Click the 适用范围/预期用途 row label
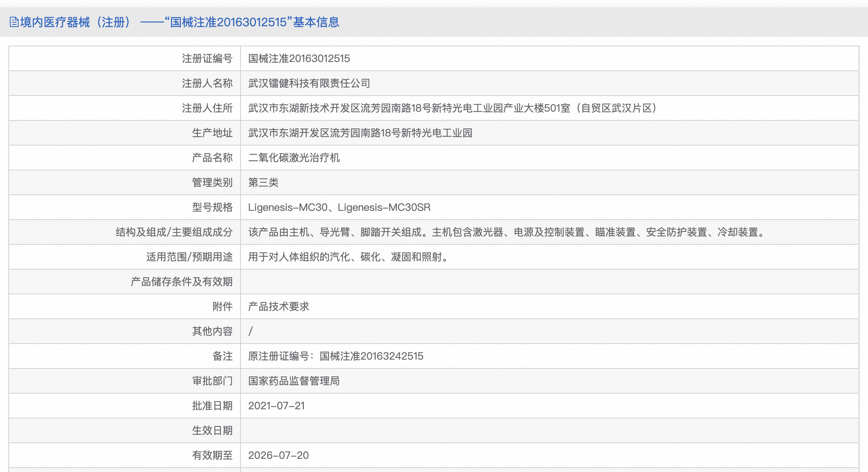 pos(189,257)
